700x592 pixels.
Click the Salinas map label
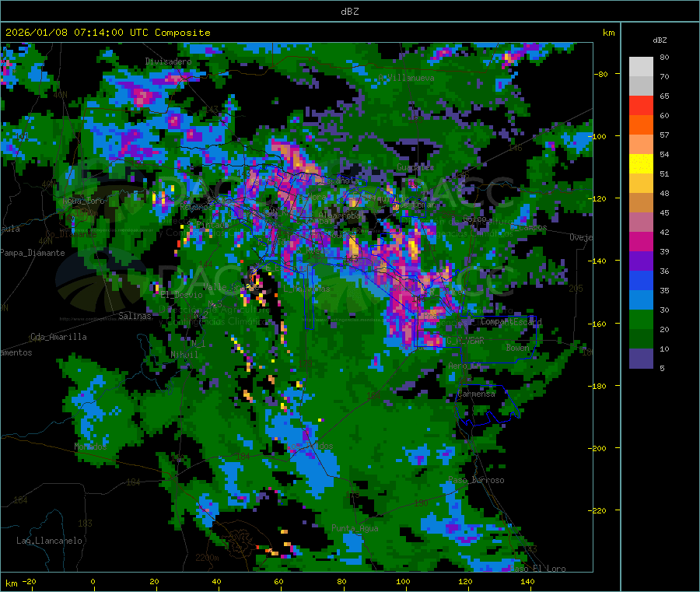point(135,316)
